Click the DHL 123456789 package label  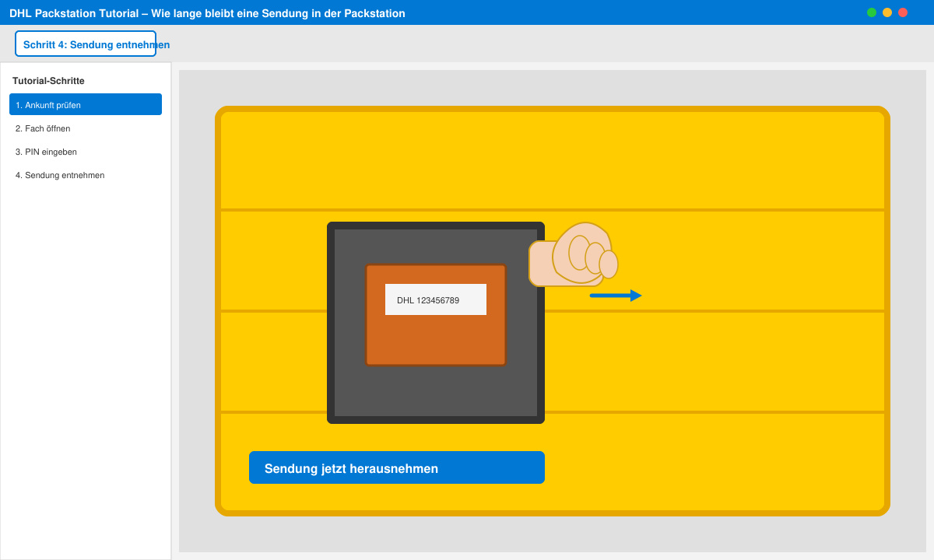tap(436, 299)
